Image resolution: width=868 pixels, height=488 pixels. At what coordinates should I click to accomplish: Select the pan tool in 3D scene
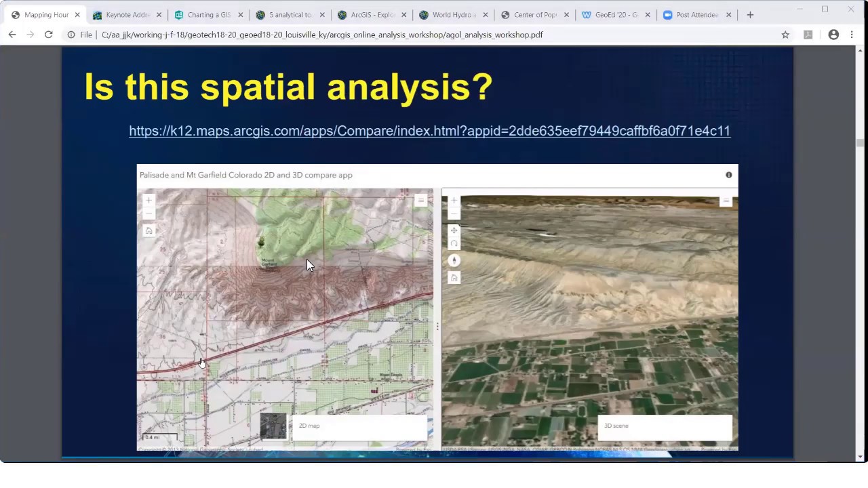coord(454,230)
